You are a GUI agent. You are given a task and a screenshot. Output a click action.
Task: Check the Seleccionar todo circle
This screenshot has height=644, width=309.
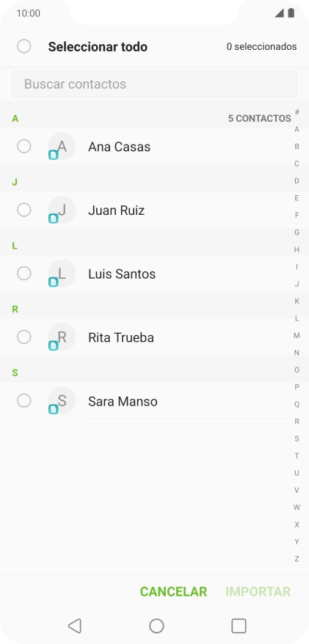tap(23, 46)
